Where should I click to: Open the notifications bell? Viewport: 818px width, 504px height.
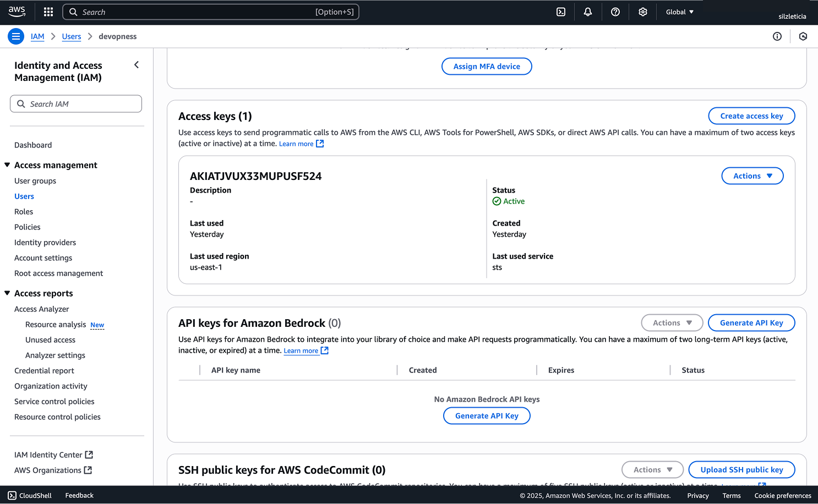click(x=588, y=12)
